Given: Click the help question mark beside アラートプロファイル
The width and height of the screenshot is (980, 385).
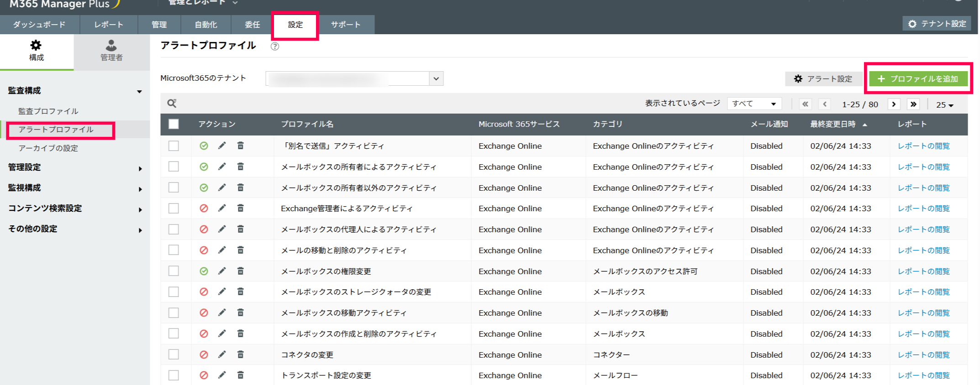Looking at the screenshot, I should click(274, 46).
